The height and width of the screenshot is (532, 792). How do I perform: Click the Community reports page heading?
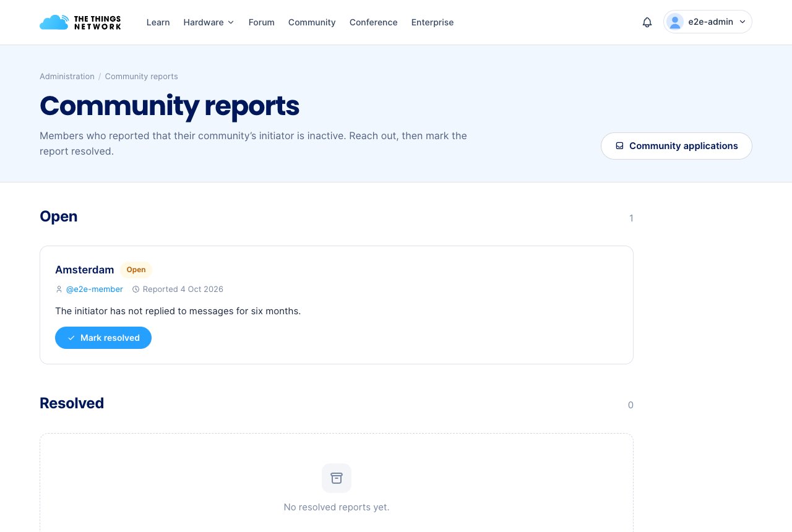(x=170, y=106)
